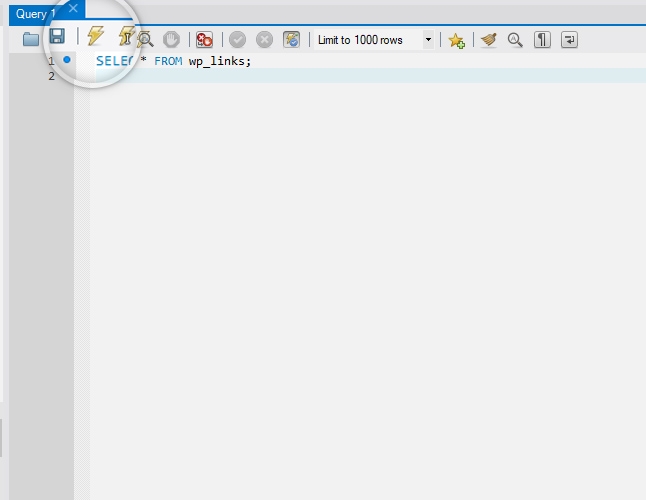Image resolution: width=646 pixels, height=500 pixels.
Task: Close the Query 1 tab
Action: 73,8
